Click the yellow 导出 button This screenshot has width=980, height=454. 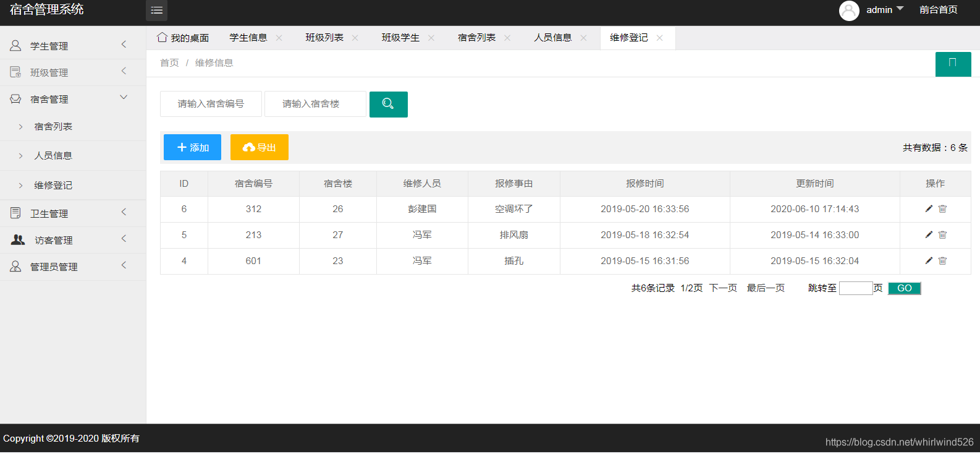coord(260,147)
